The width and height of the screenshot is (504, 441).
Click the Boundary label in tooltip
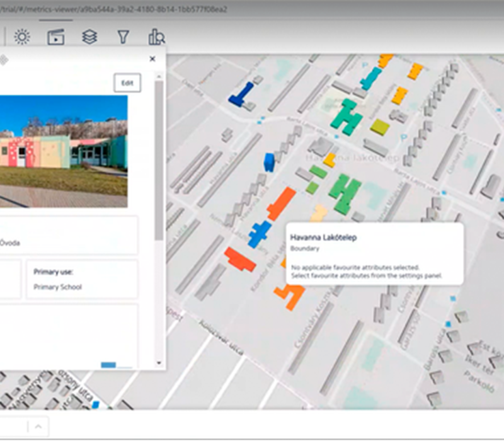tap(305, 248)
